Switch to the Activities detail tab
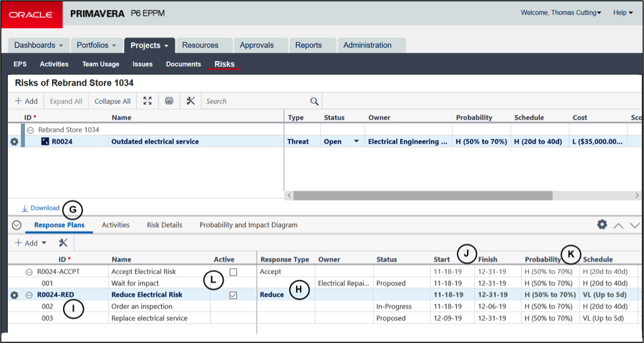 click(115, 225)
